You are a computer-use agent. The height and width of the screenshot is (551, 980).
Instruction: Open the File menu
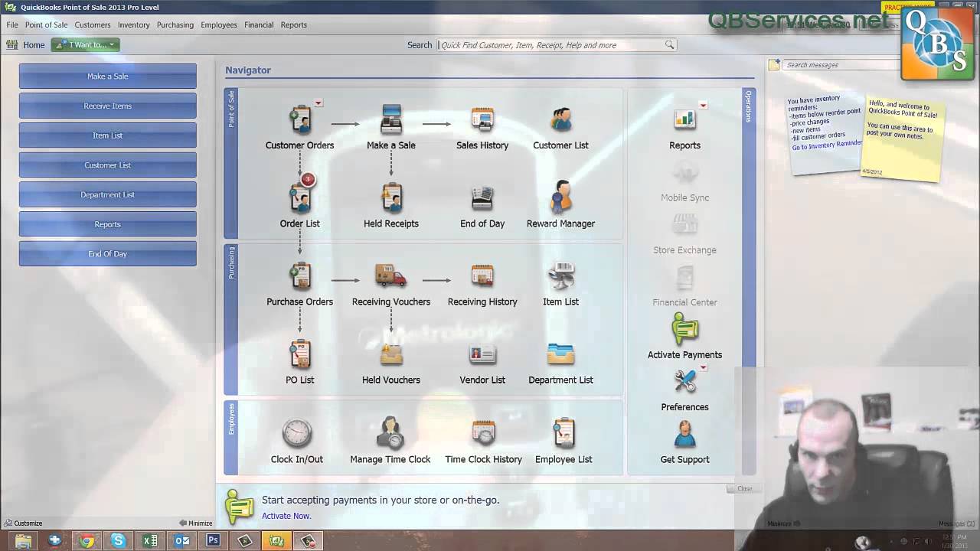coord(12,24)
